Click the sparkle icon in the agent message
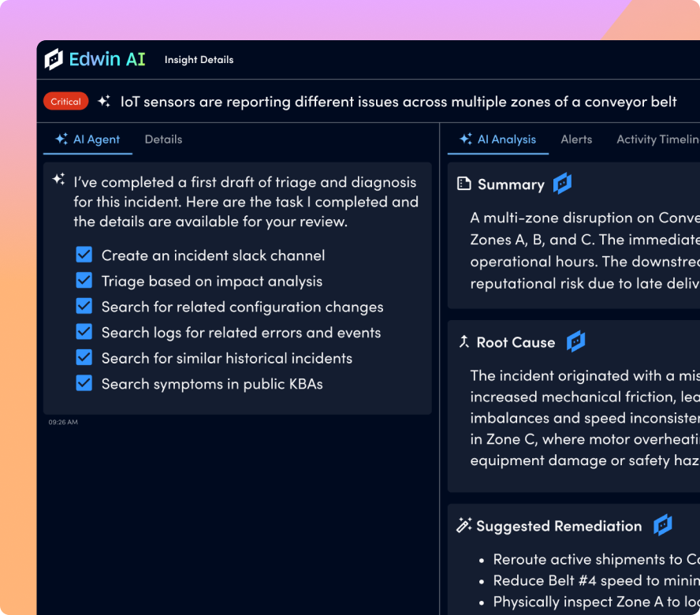This screenshot has height=615, width=700. [58, 180]
